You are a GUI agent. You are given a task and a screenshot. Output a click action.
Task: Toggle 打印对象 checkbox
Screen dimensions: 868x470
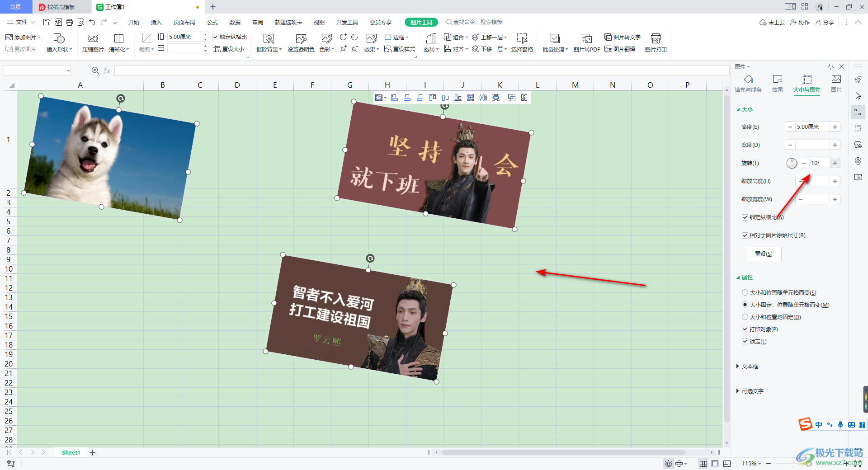tap(745, 329)
